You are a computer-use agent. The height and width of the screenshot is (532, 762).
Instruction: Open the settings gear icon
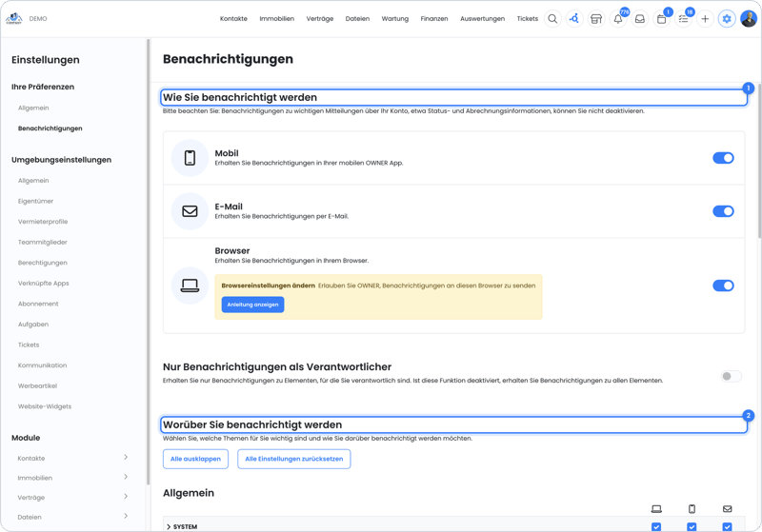[727, 19]
